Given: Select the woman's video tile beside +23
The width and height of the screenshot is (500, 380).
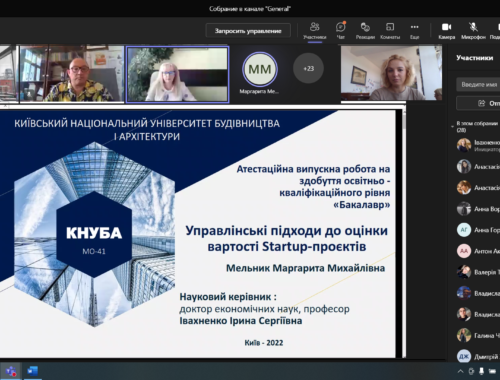Looking at the screenshot, I should click(x=391, y=73).
